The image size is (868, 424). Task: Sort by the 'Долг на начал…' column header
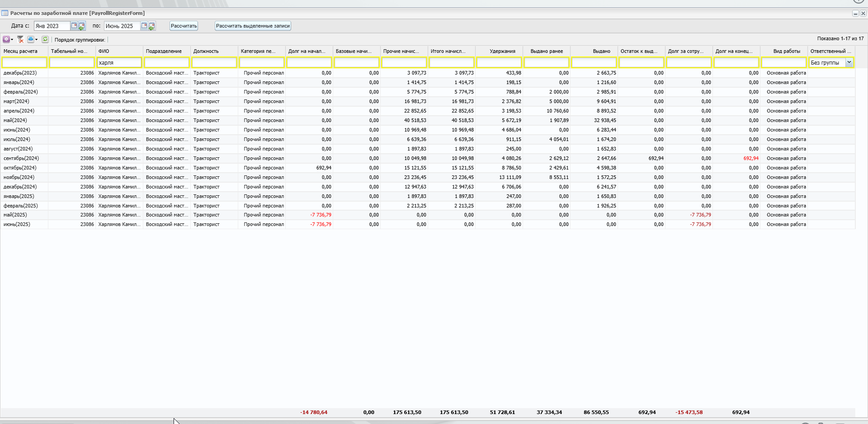coord(309,51)
